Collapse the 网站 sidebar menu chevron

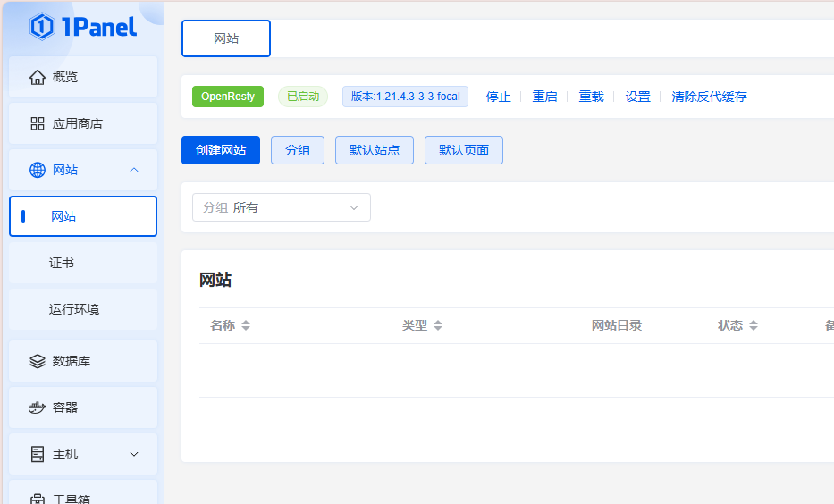click(134, 170)
